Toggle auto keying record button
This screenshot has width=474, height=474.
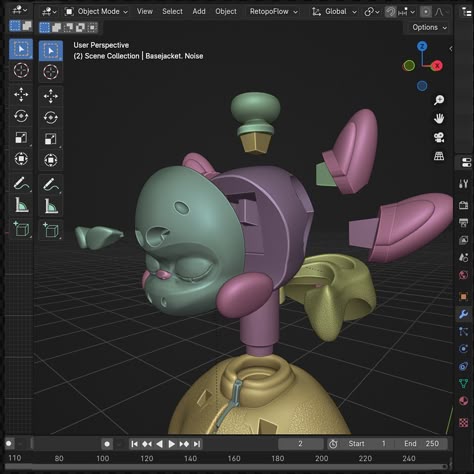(x=107, y=444)
